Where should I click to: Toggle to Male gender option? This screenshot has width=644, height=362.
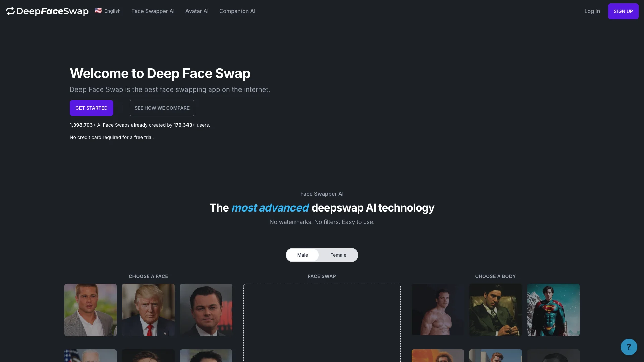pyautogui.click(x=302, y=255)
